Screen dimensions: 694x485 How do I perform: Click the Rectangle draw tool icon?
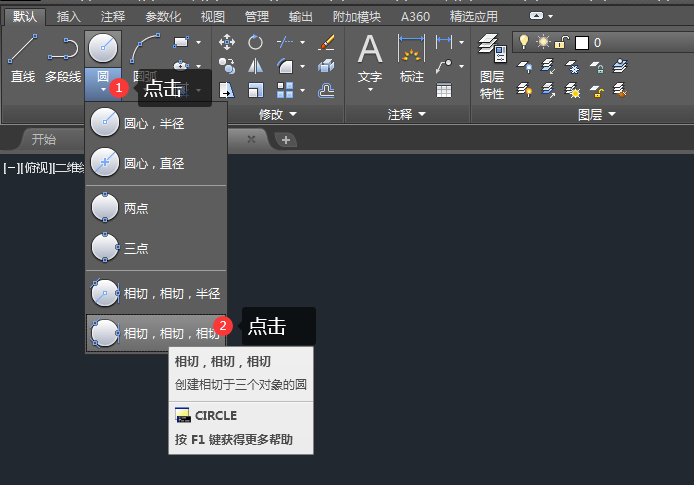181,42
